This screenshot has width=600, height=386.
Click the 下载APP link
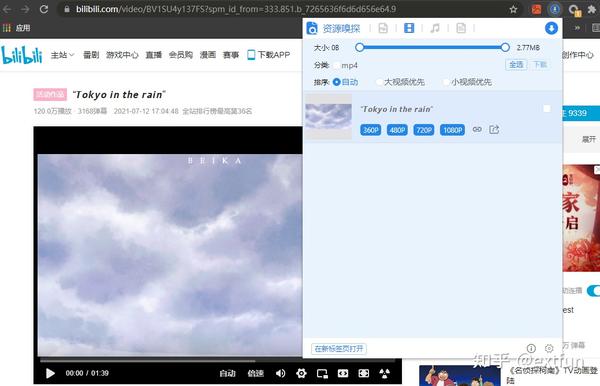coord(269,55)
